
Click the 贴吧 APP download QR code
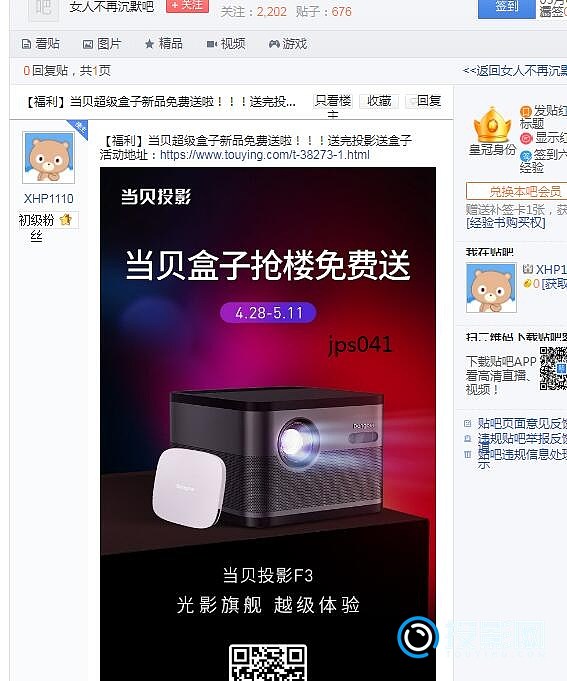pyautogui.click(x=553, y=368)
